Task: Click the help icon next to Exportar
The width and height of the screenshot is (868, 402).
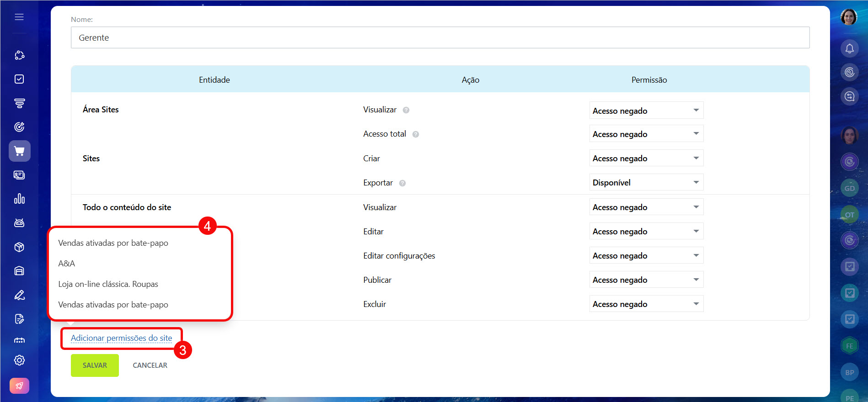Action: tap(402, 183)
